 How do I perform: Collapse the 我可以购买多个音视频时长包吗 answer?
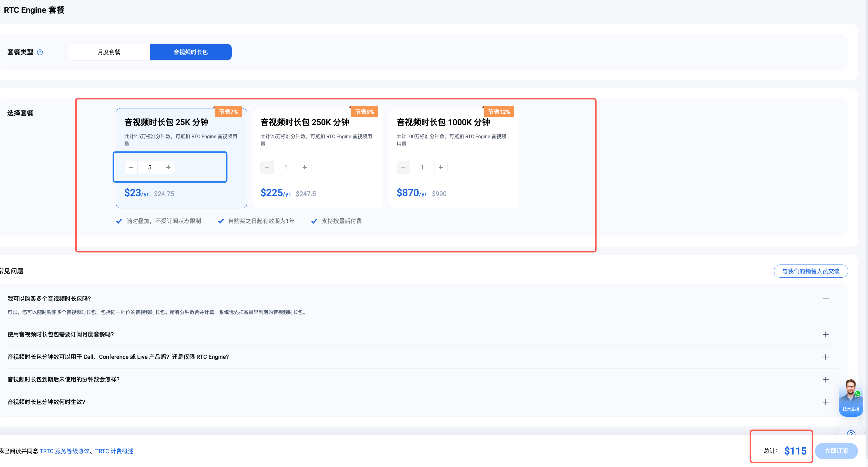pyautogui.click(x=825, y=299)
